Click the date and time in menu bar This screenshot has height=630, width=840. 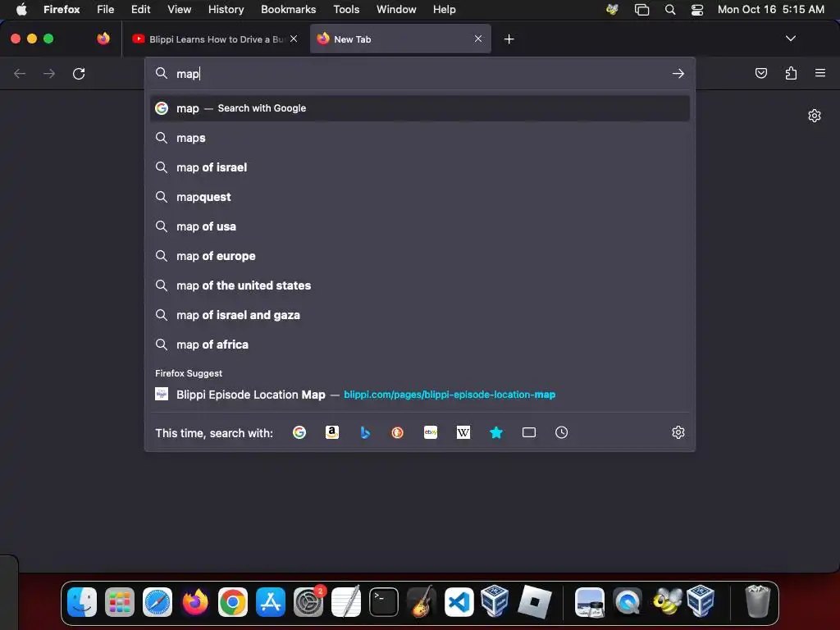[770, 10]
